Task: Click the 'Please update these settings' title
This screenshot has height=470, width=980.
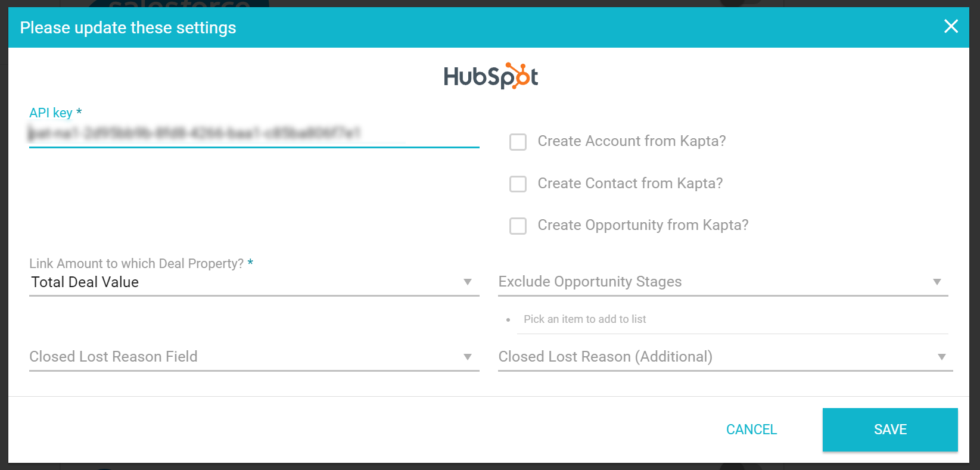Action: tap(128, 27)
